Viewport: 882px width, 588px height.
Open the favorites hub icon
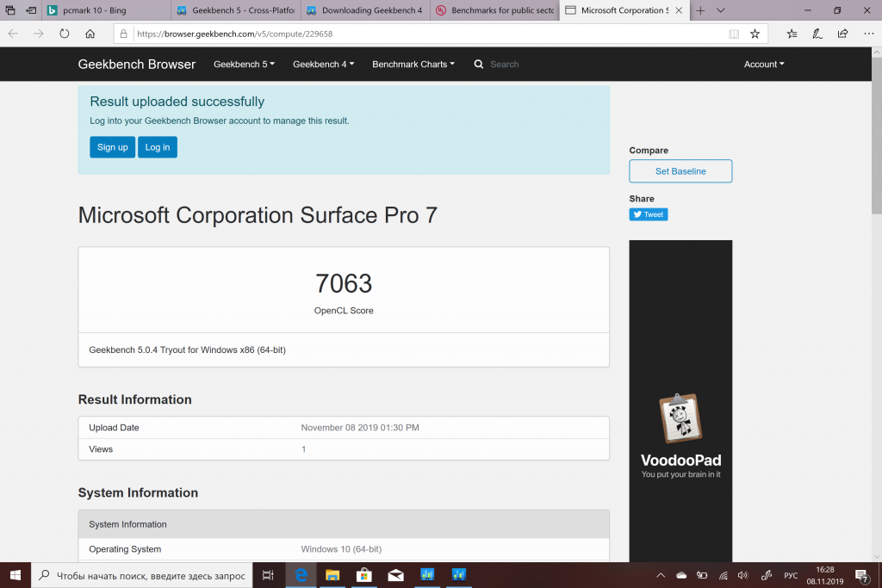click(792, 34)
